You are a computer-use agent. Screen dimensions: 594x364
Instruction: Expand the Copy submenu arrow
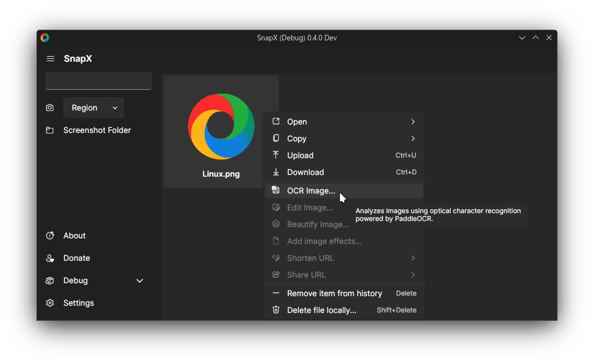click(413, 139)
